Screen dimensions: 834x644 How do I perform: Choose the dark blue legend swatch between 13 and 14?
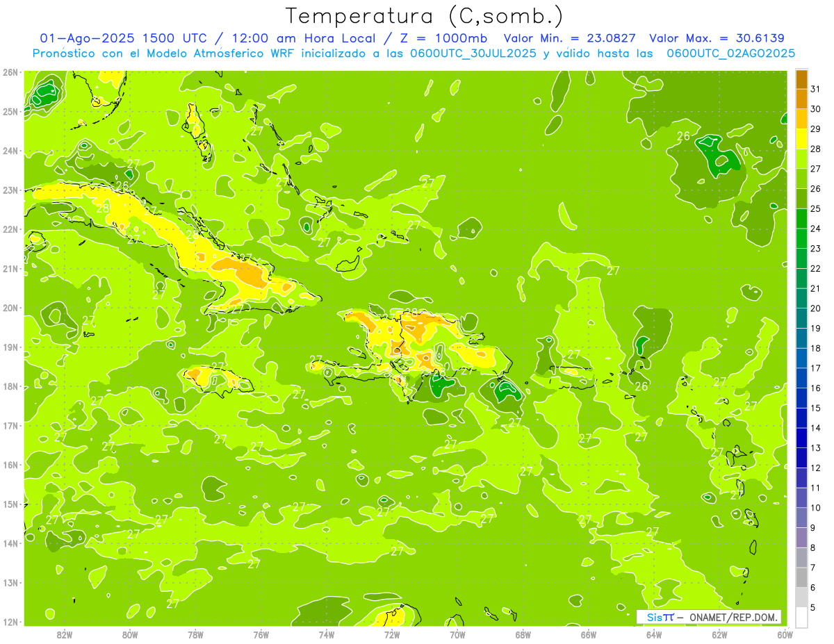801,438
